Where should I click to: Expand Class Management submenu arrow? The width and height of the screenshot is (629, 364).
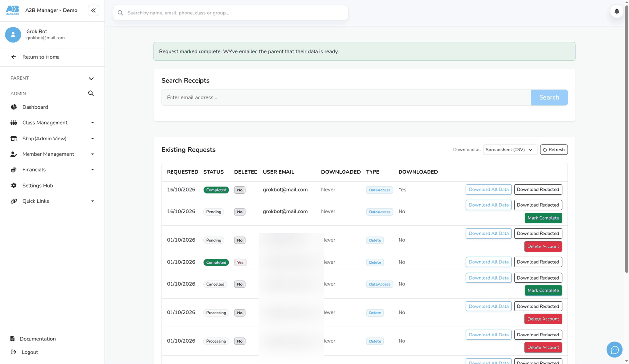pyautogui.click(x=92, y=123)
